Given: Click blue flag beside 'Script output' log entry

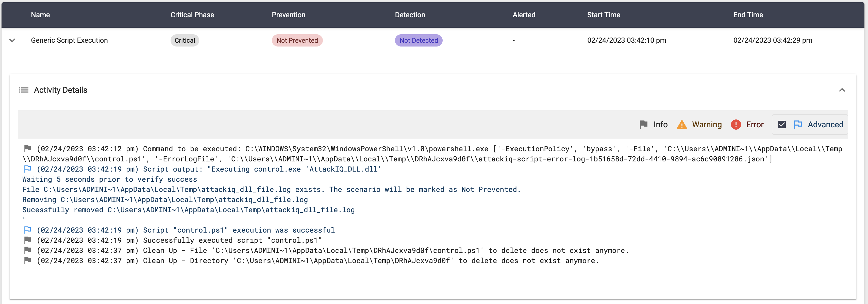Looking at the screenshot, I should pyautogui.click(x=28, y=169).
